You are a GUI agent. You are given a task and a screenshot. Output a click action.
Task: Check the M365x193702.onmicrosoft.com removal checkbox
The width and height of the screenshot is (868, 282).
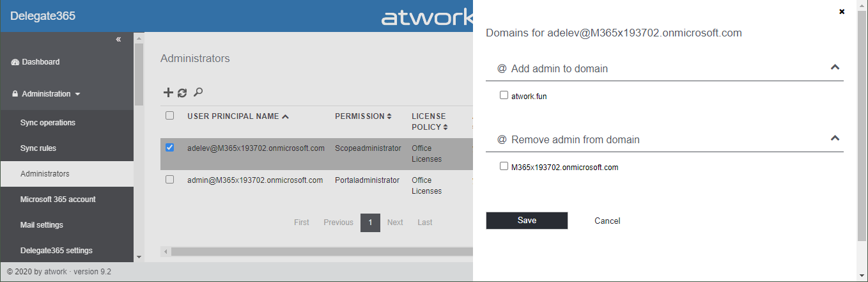tap(504, 166)
